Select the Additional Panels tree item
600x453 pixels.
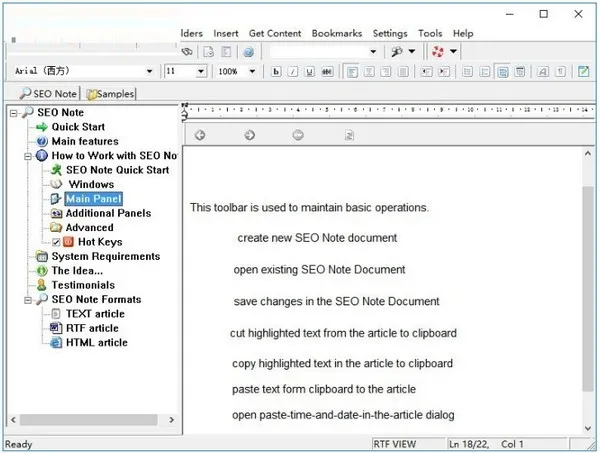[108, 213]
